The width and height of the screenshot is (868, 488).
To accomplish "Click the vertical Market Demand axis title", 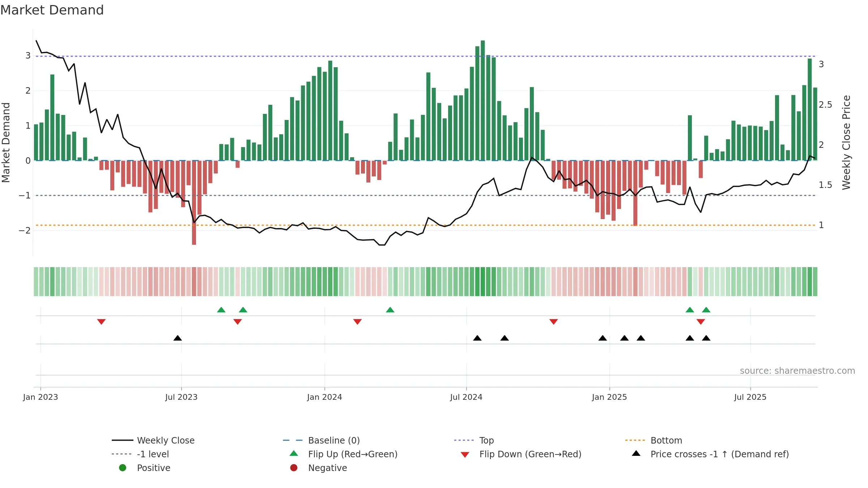I will (x=6, y=142).
